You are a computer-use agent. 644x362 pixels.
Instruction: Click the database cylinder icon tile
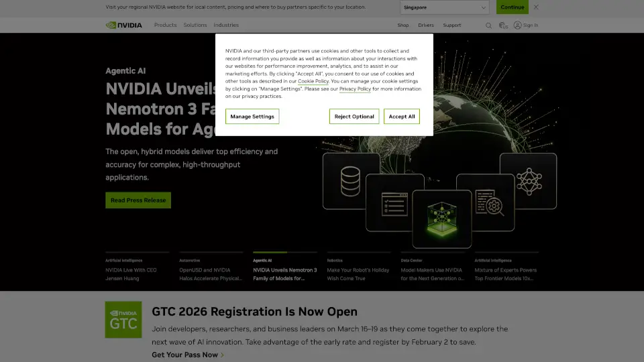click(x=351, y=180)
